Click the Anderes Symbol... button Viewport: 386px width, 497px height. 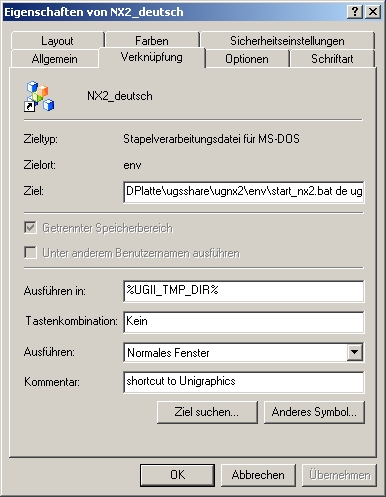(x=314, y=412)
